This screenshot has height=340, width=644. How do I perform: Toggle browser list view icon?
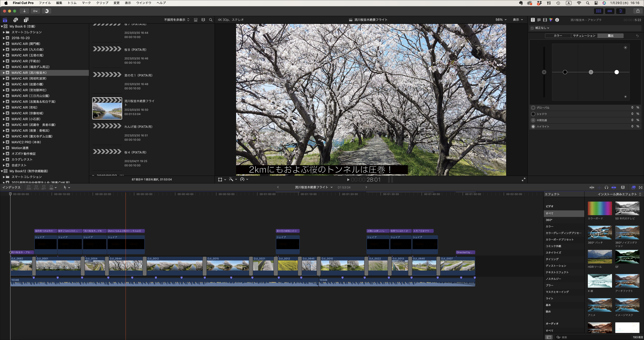tap(195, 20)
